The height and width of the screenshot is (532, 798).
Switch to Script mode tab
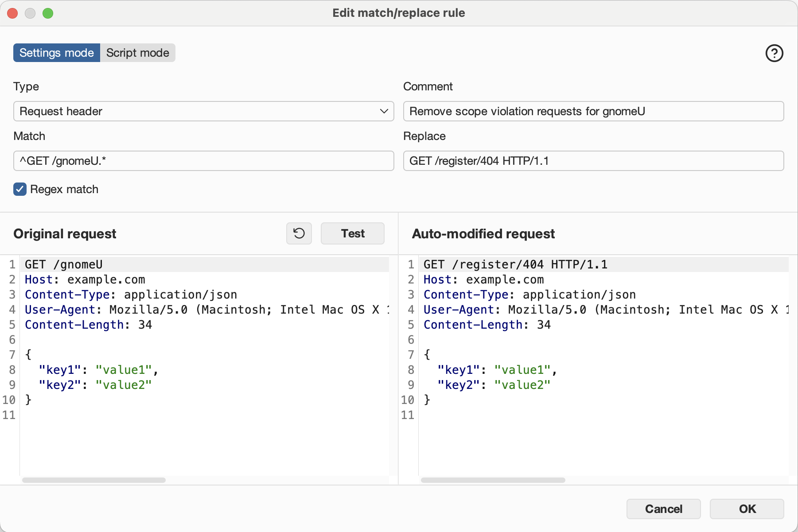point(138,53)
